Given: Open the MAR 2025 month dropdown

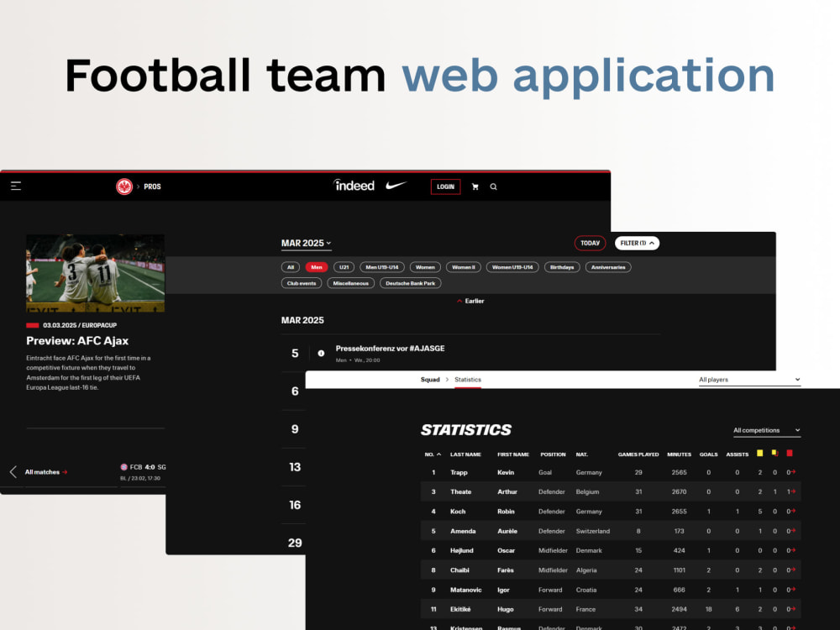Looking at the screenshot, I should pyautogui.click(x=307, y=244).
